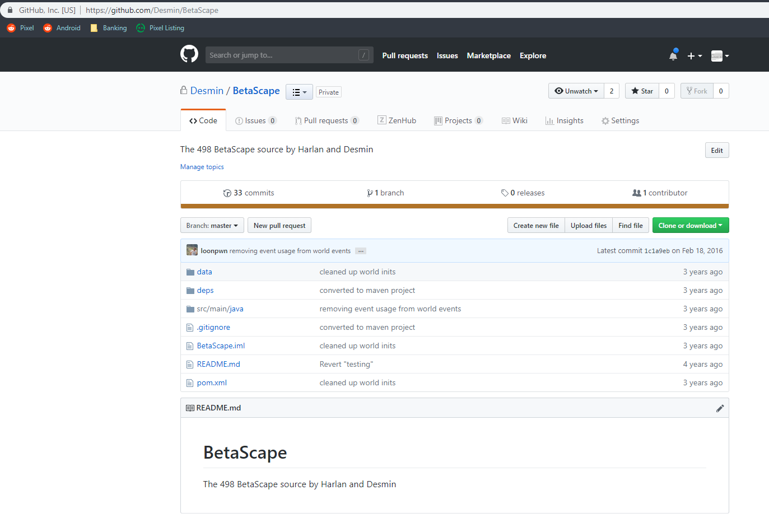Image resolution: width=769 pixels, height=532 pixels.
Task: Star the repository
Action: [x=642, y=91]
